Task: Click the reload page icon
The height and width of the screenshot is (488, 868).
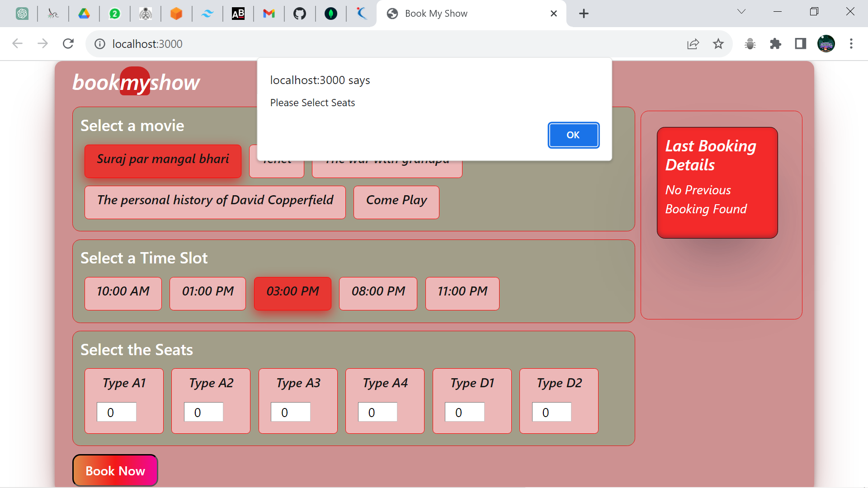Action: pyautogui.click(x=68, y=44)
